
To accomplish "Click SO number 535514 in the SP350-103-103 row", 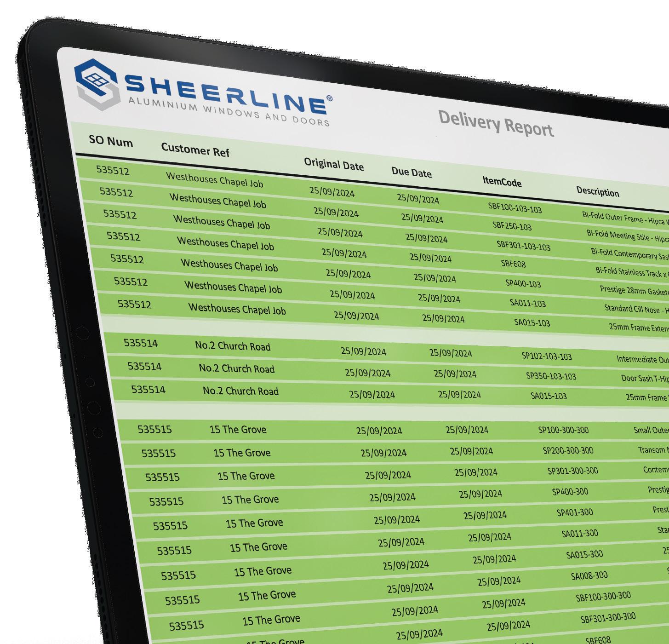I will [144, 366].
